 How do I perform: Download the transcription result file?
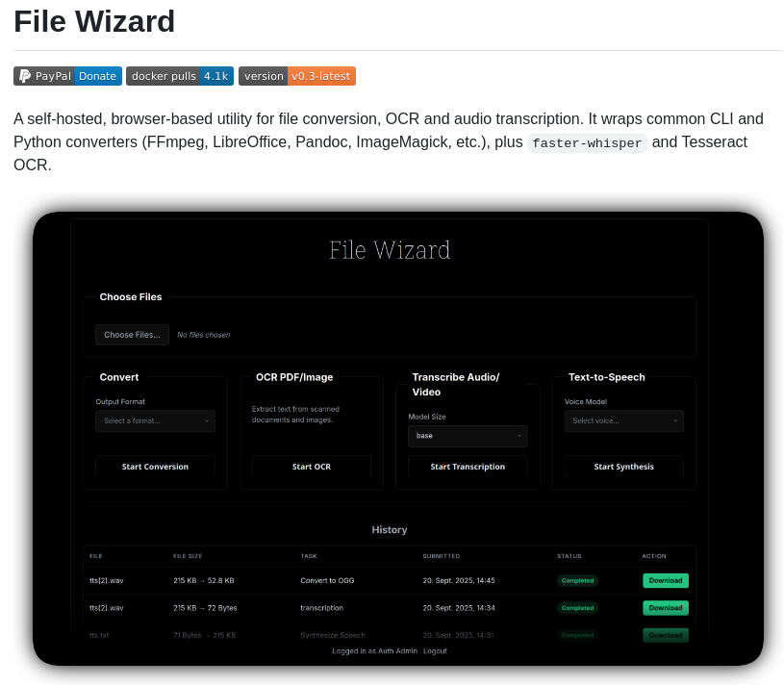[x=665, y=607]
